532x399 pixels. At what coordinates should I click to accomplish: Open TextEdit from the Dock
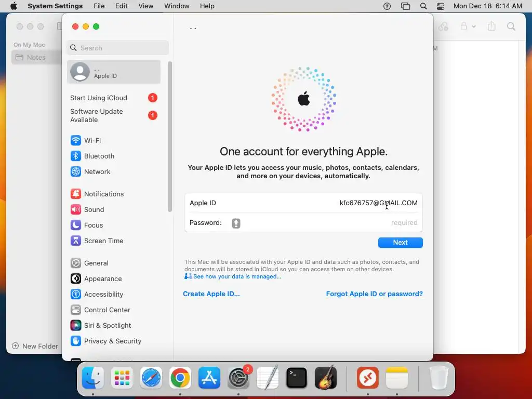(268, 378)
